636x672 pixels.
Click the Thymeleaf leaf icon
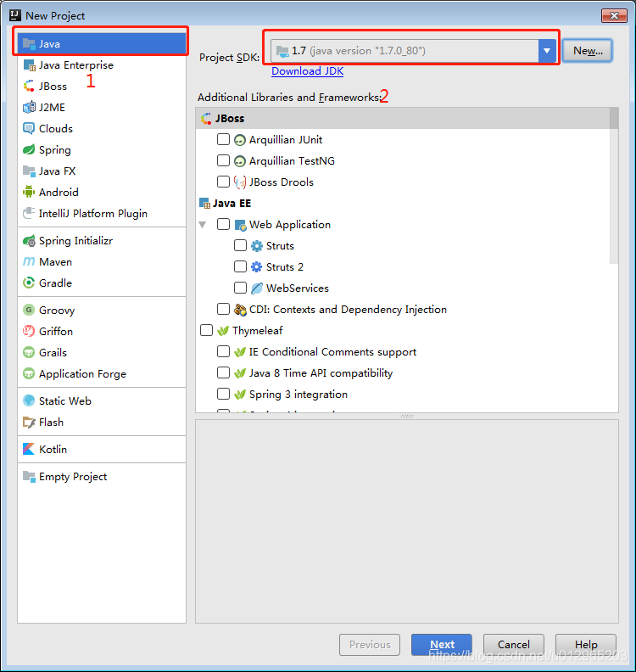[223, 331]
